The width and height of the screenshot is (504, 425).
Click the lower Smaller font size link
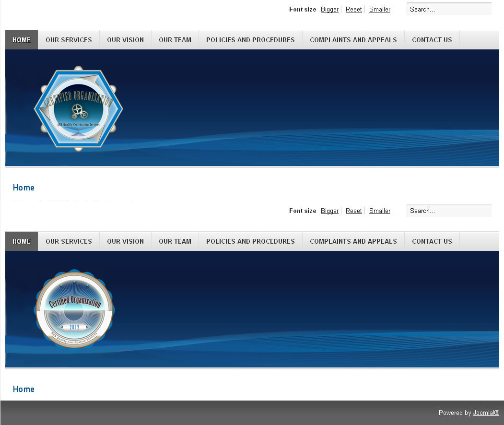click(380, 211)
